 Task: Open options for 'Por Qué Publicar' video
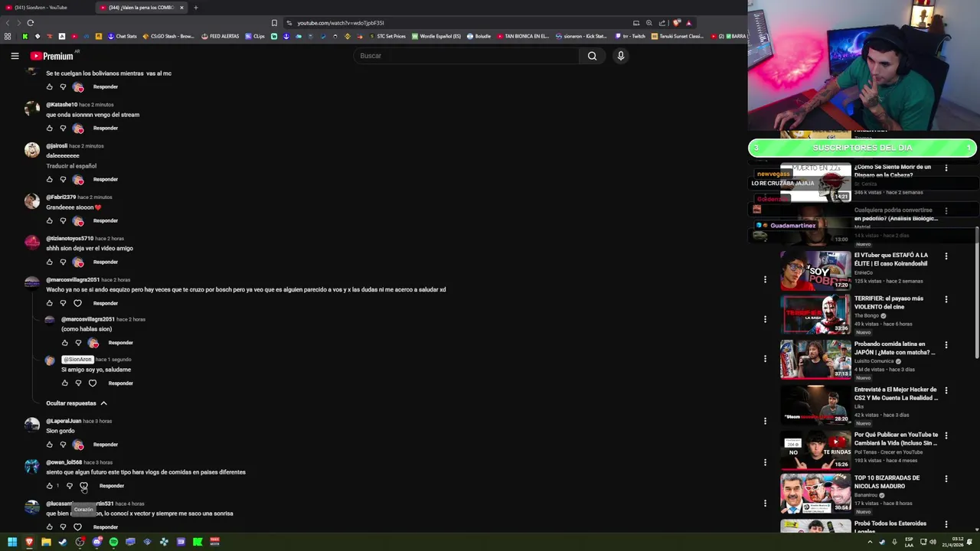click(946, 435)
